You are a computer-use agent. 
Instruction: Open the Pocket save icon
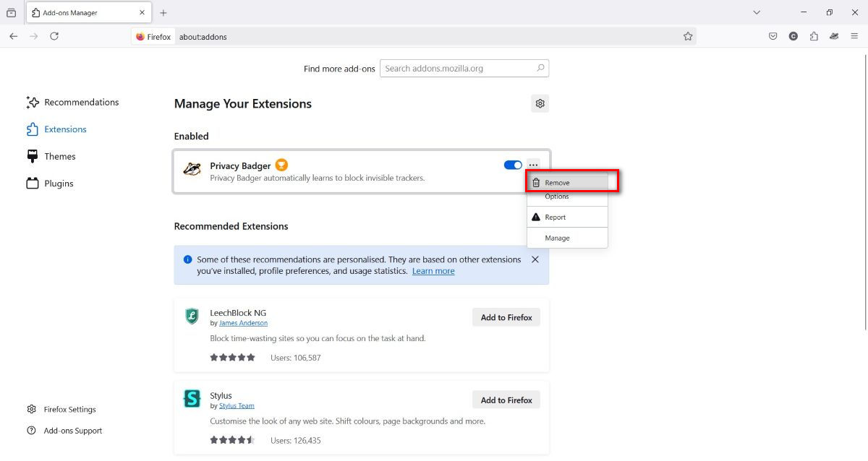[773, 36]
